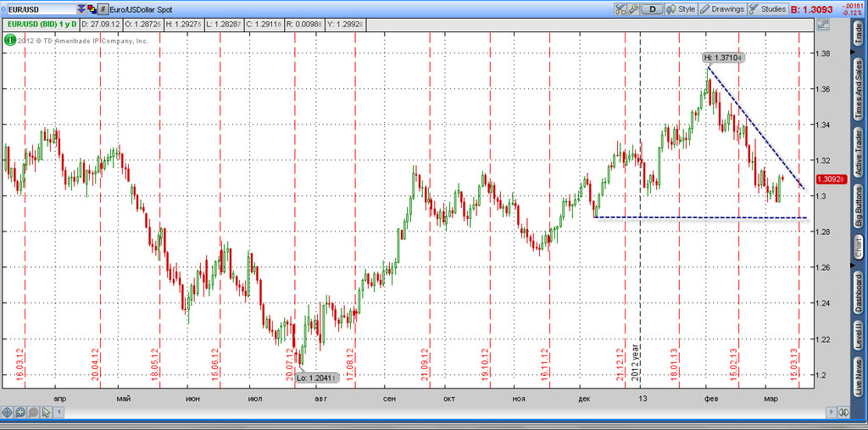Open the Studies menu
Image resolution: width=868 pixels, height=430 pixels.
point(767,9)
